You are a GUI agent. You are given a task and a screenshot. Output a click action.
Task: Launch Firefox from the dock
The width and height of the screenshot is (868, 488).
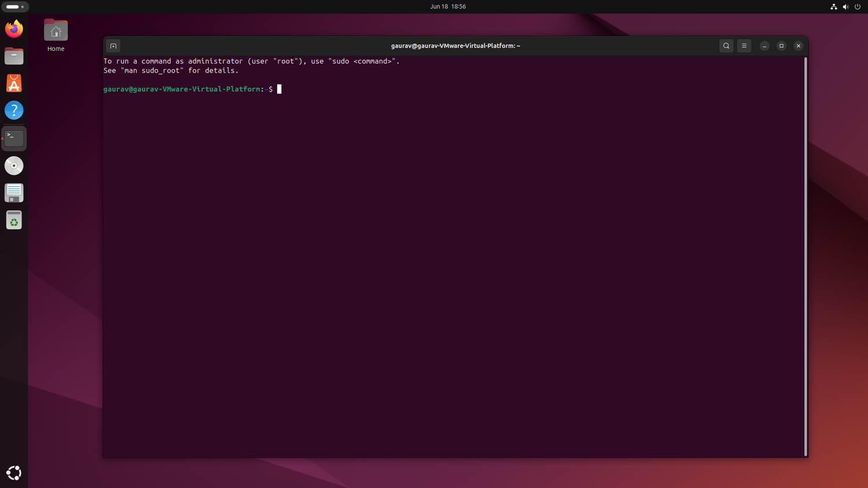14,29
